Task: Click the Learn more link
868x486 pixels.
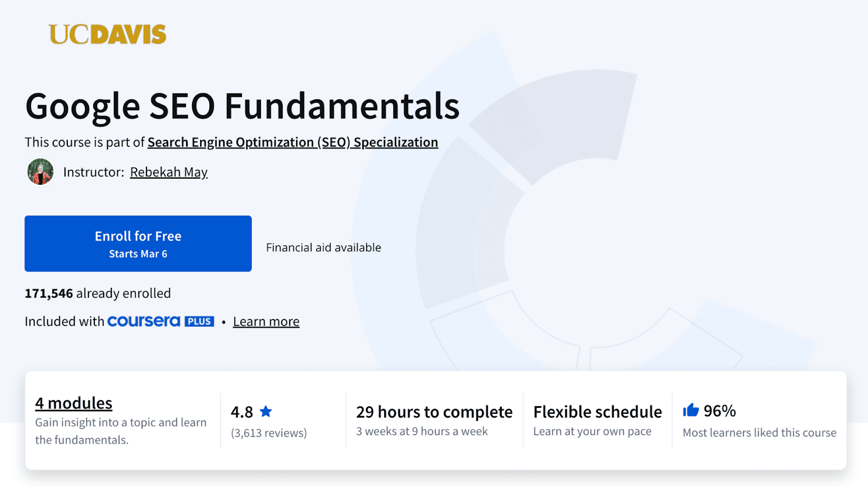Action: [266, 321]
